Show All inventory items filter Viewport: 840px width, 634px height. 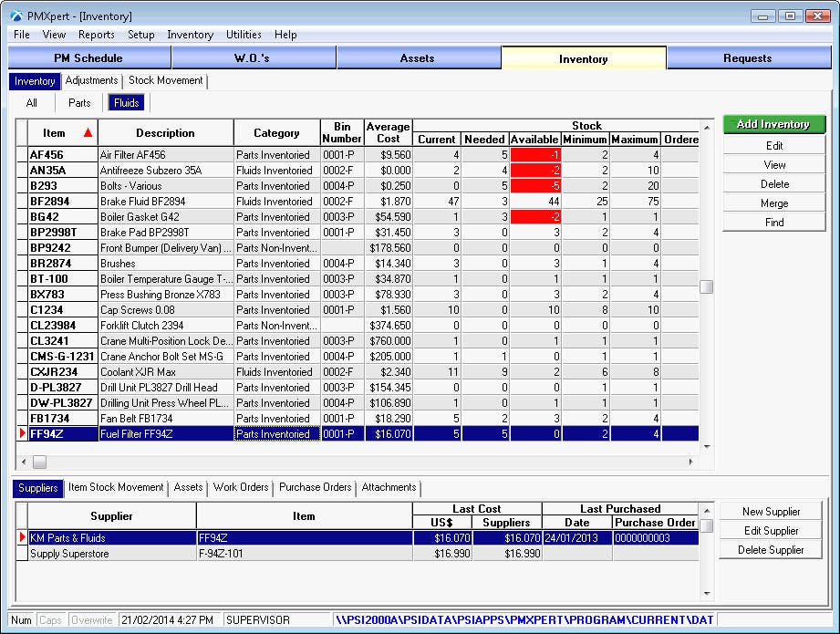coord(32,103)
